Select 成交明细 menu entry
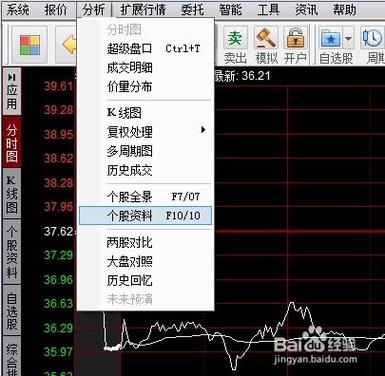 coord(145,68)
